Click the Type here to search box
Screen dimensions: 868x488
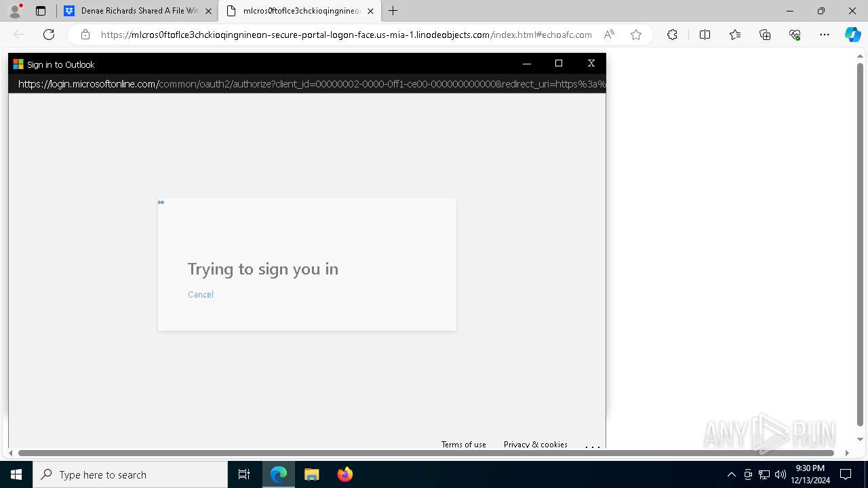tap(130, 474)
